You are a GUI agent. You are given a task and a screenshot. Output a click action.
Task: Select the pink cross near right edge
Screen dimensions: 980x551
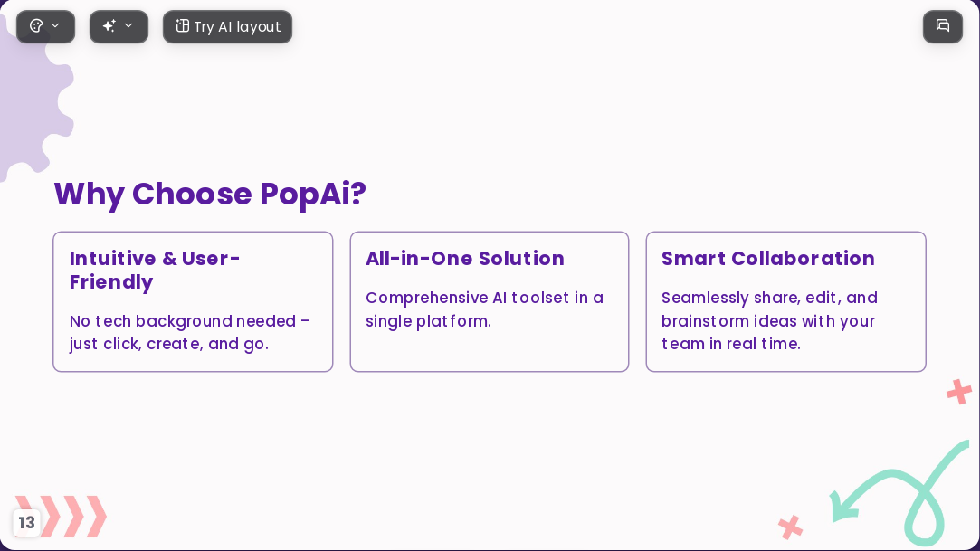(x=959, y=392)
